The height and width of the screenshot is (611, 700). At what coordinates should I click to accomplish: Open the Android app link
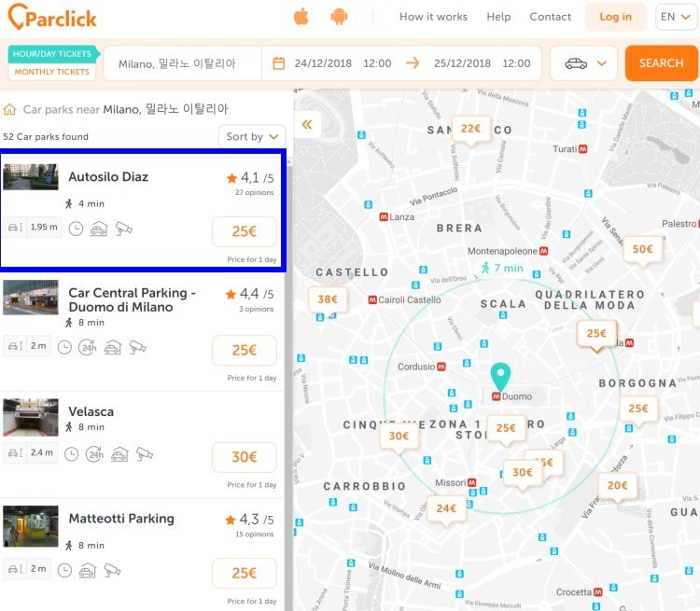point(339,17)
